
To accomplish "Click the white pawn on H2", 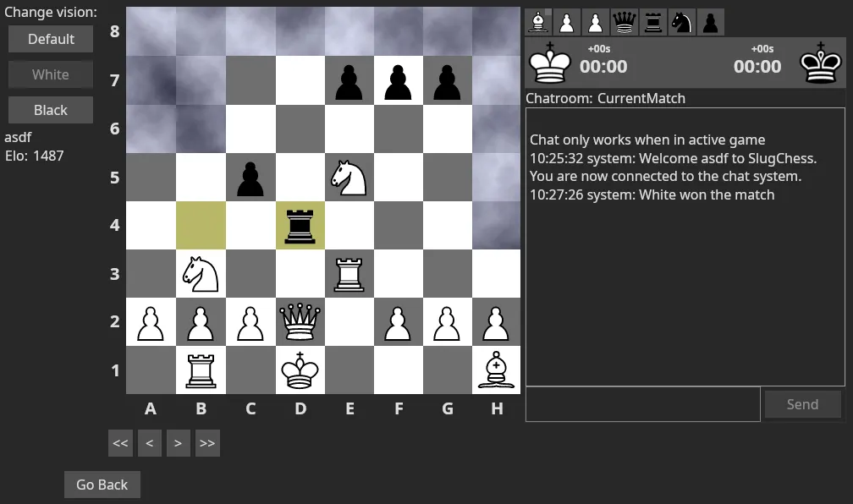I will pos(496,324).
